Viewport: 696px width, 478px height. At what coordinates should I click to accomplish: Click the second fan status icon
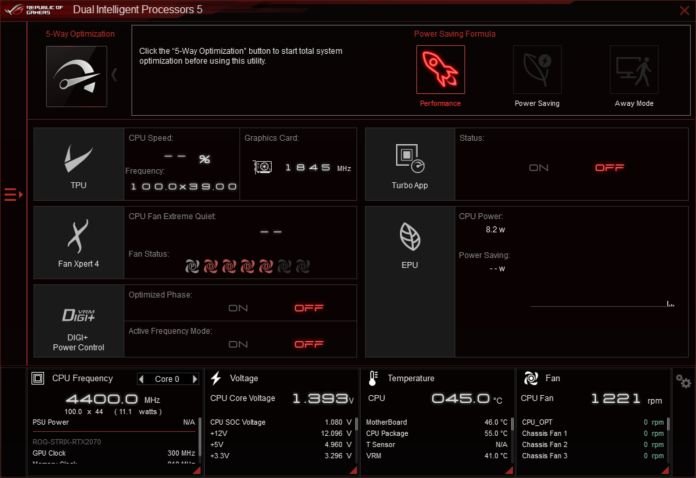tap(210, 266)
